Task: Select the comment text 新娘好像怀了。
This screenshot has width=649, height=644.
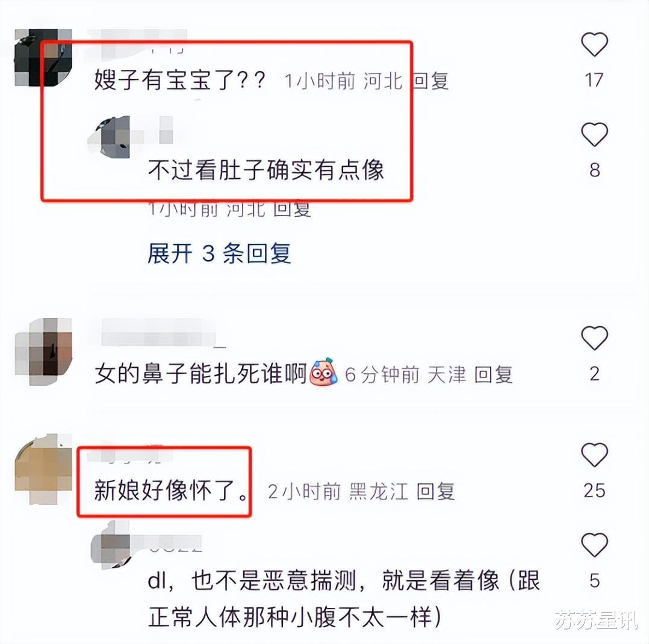Action: click(171, 491)
